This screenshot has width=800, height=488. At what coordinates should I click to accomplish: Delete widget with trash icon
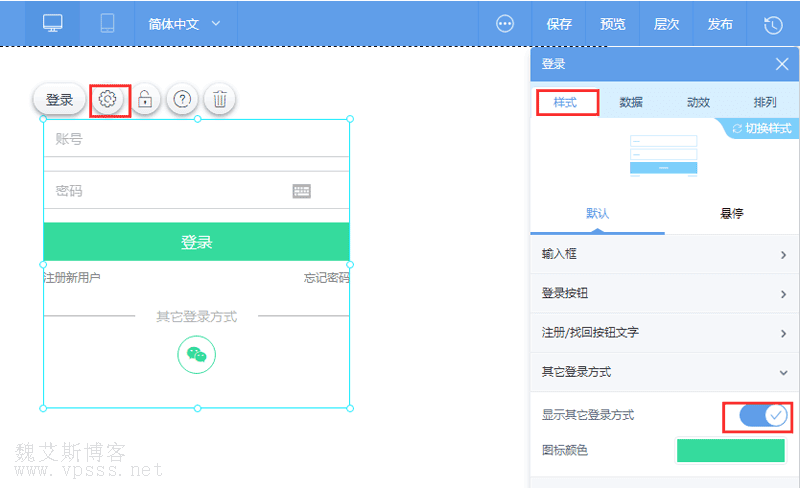(220, 99)
